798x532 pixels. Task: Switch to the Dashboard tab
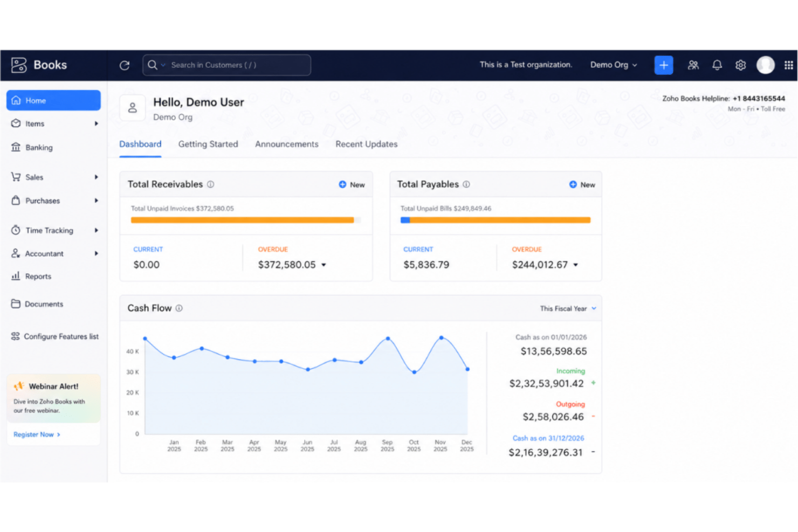[x=140, y=144]
